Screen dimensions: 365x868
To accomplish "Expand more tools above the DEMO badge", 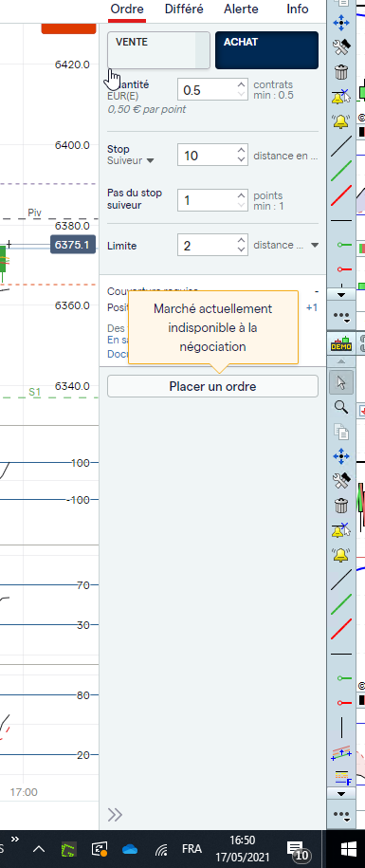I will tap(341, 316).
